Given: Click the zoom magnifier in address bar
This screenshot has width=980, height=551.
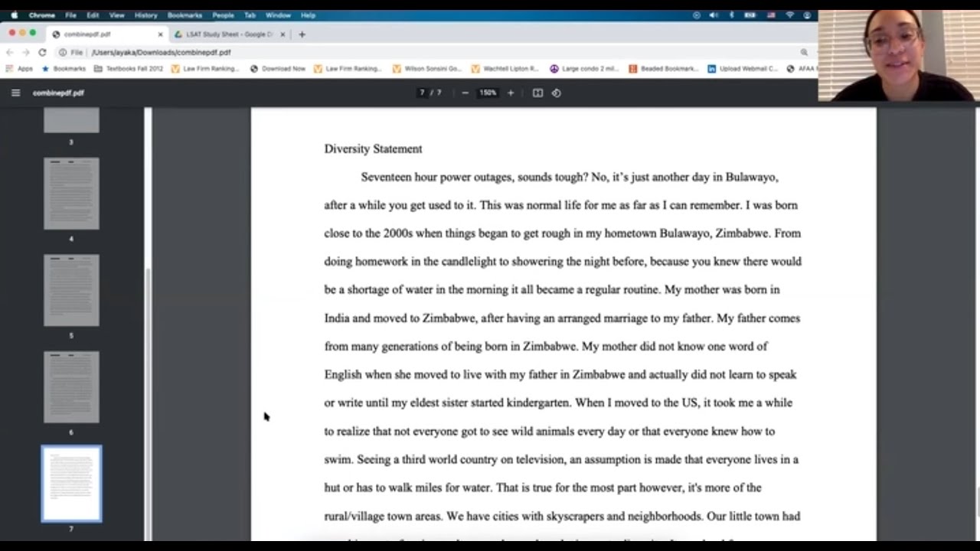Looking at the screenshot, I should click(x=804, y=52).
